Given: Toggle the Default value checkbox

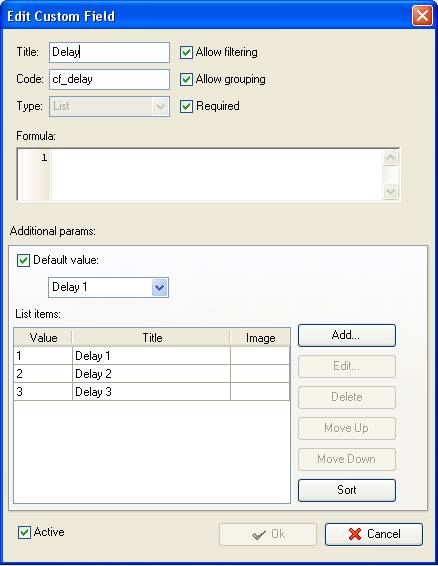Looking at the screenshot, I should (x=23, y=260).
